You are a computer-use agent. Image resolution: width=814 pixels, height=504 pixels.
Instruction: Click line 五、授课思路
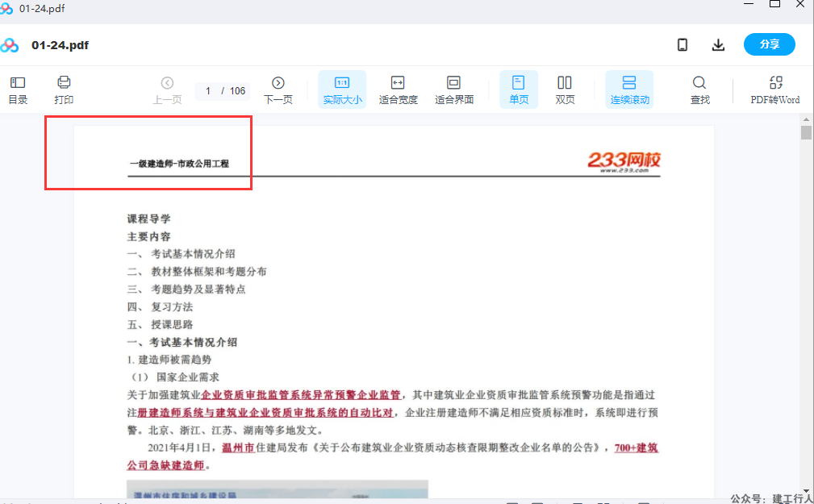pos(160,324)
